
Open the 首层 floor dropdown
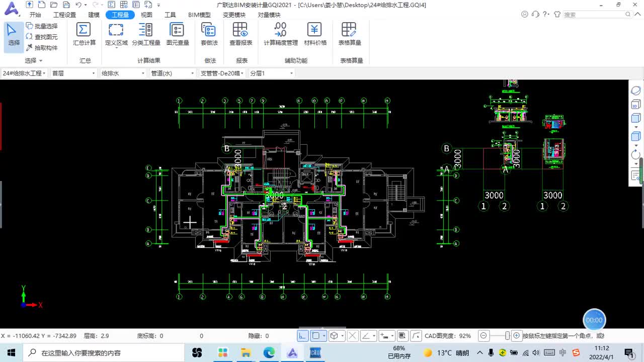tap(73, 73)
